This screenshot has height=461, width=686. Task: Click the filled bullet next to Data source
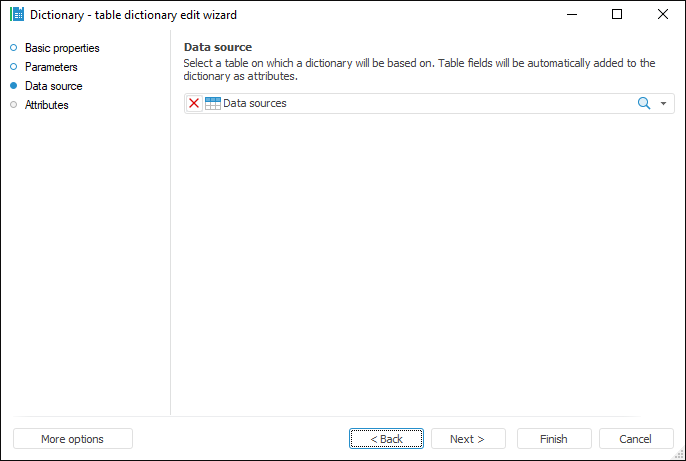(13, 86)
